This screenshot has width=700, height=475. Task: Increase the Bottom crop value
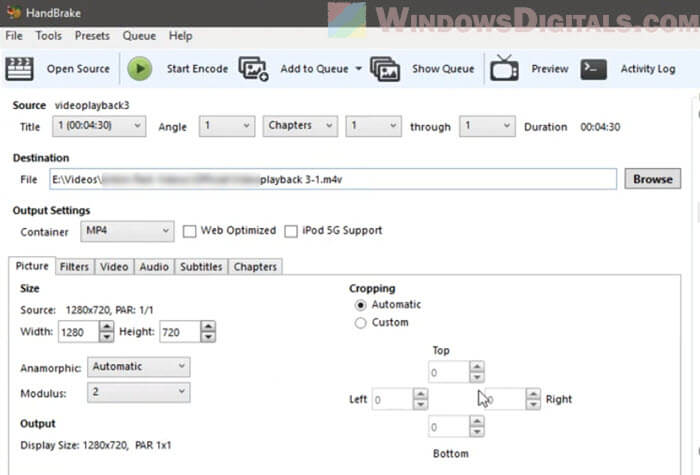pos(477,421)
